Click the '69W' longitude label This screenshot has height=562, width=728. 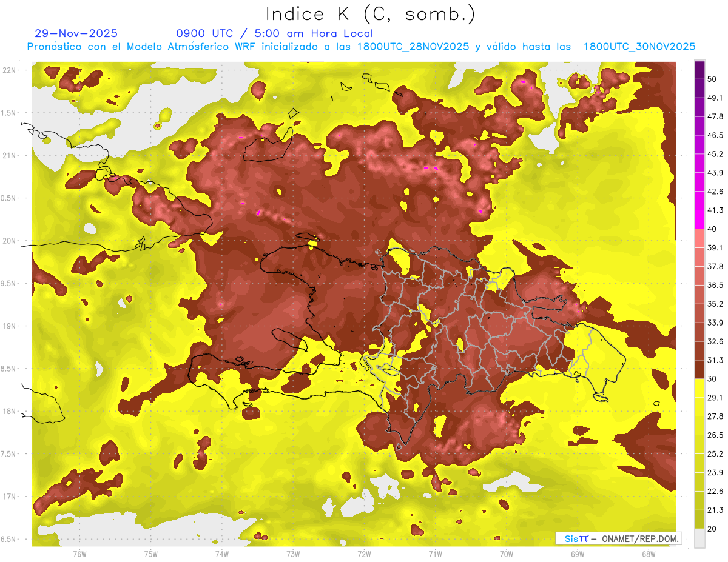(578, 554)
